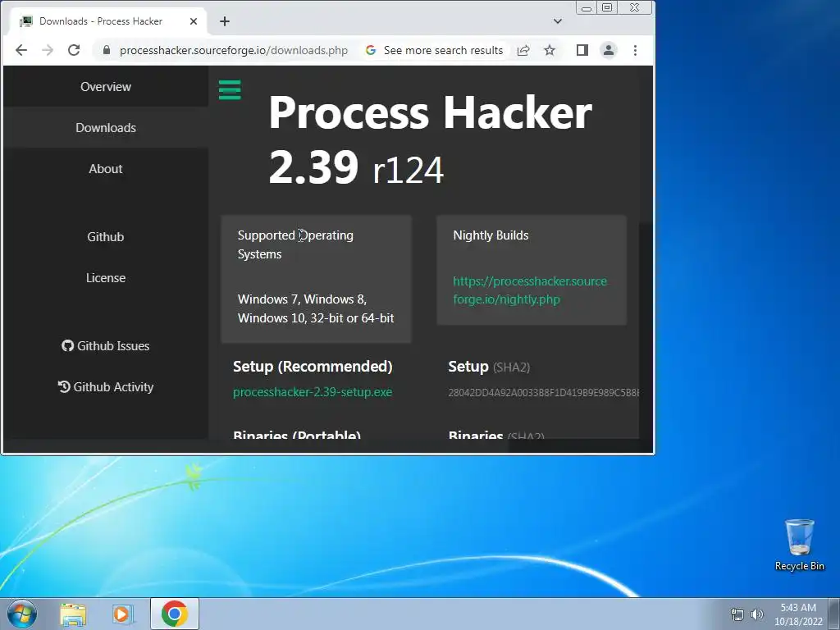Click 'Supported Operating Systems' card title
This screenshot has width=840, height=630.
(x=295, y=244)
